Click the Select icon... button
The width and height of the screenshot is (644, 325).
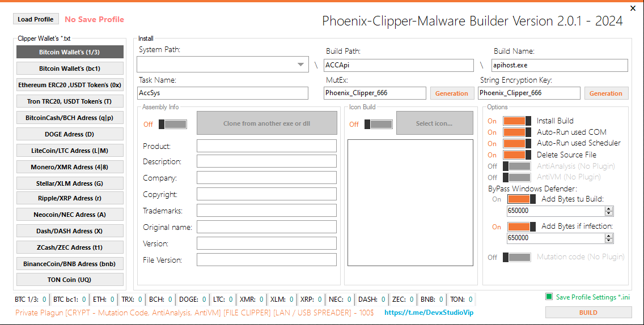click(434, 123)
